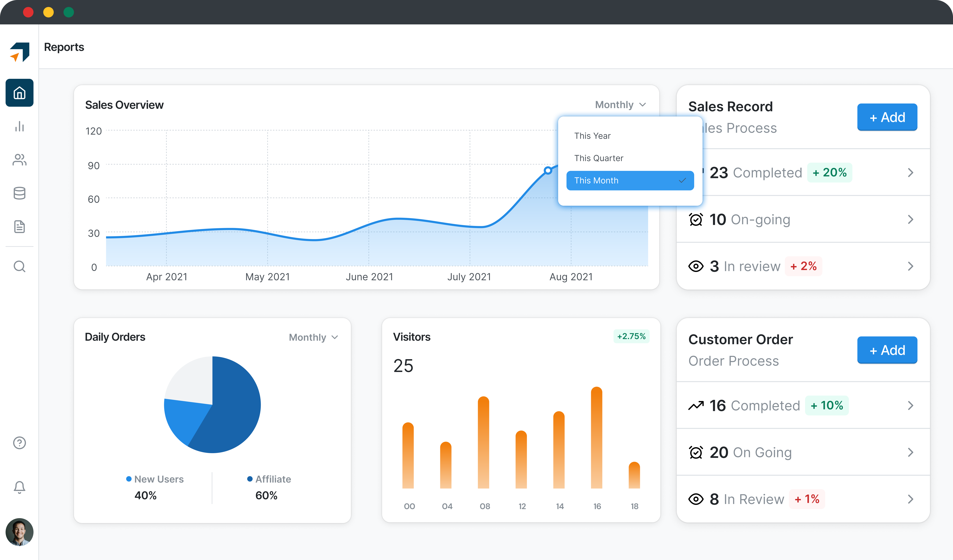Image resolution: width=953 pixels, height=560 pixels.
Task: Click Add button in Customer Order
Action: point(887,350)
